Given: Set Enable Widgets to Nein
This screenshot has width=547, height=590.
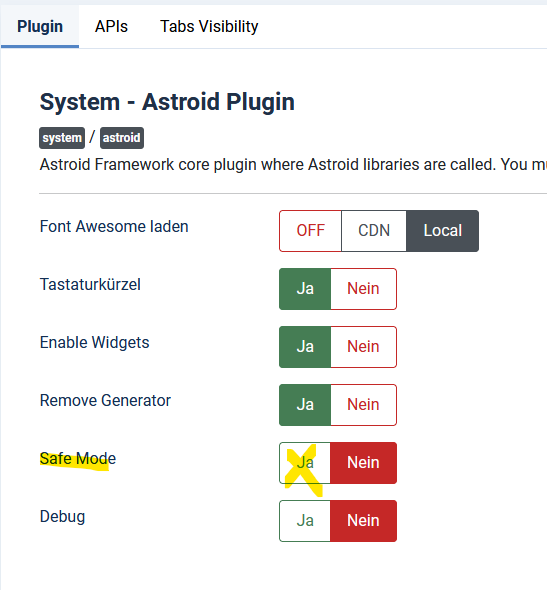Looking at the screenshot, I should [x=363, y=347].
